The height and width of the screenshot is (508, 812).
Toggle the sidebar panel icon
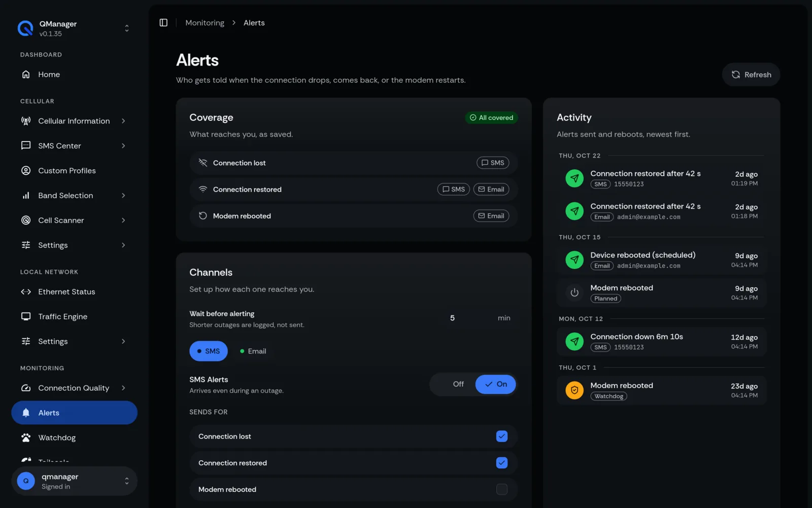point(163,23)
